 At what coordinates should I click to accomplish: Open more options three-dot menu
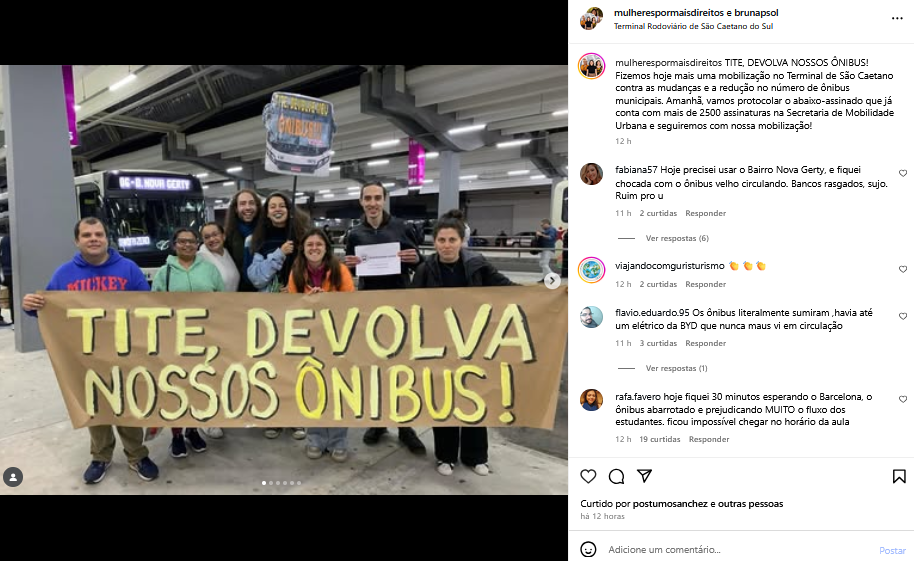point(897,19)
